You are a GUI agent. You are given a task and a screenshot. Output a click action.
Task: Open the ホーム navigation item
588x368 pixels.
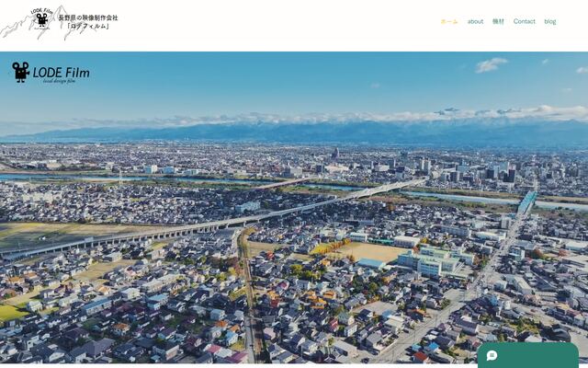point(449,21)
